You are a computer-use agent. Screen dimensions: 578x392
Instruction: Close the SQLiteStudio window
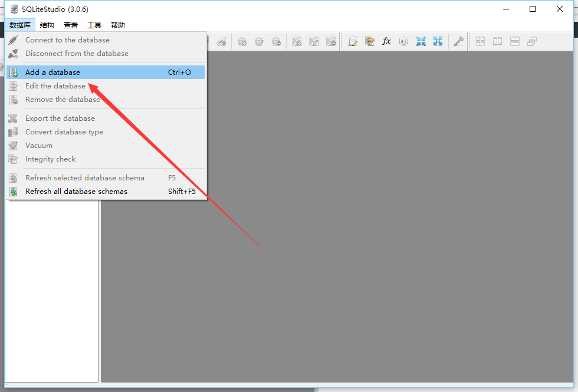click(x=560, y=9)
